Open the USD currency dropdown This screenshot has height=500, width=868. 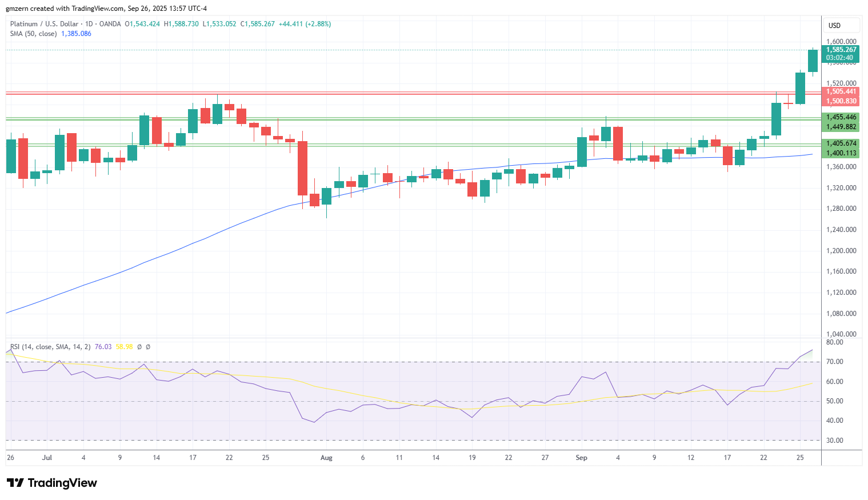click(841, 25)
